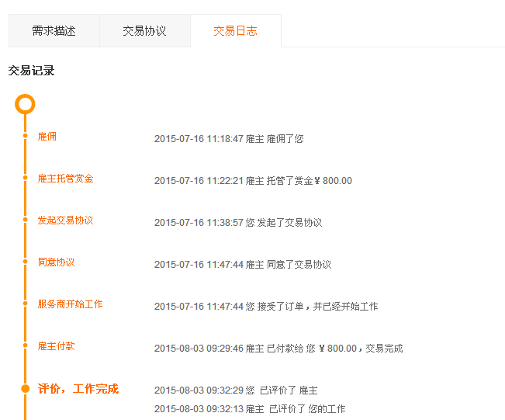Screen dimensions: 505x420
Task: Click the large dot beside 评价，工作完成
Action: tap(25, 388)
